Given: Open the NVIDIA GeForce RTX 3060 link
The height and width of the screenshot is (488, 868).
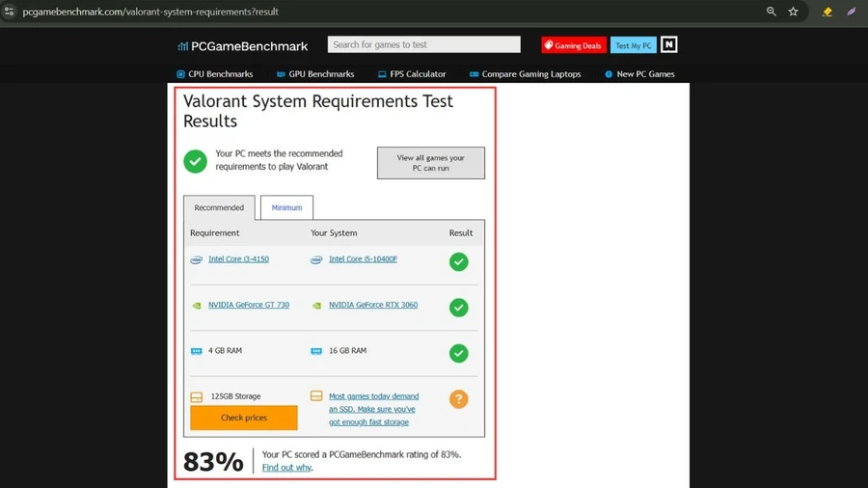Looking at the screenshot, I should coord(373,305).
